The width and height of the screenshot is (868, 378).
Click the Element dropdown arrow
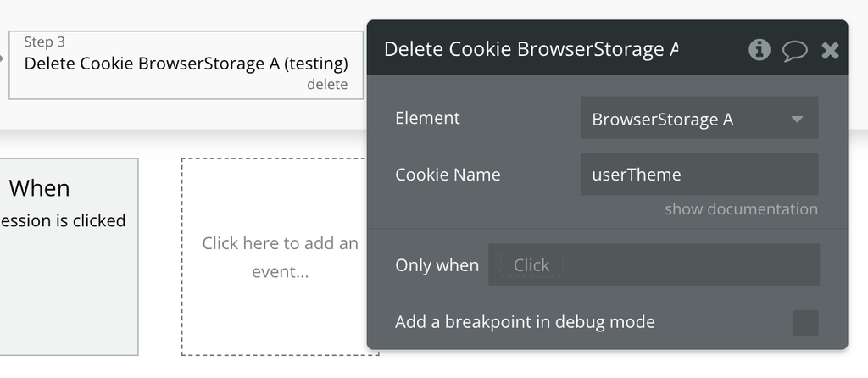[x=797, y=119]
